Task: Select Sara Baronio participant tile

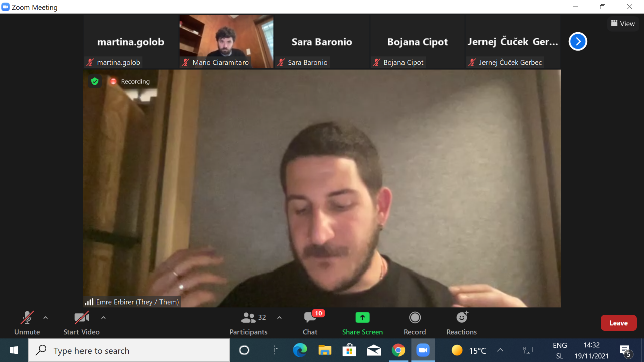Action: point(322,41)
